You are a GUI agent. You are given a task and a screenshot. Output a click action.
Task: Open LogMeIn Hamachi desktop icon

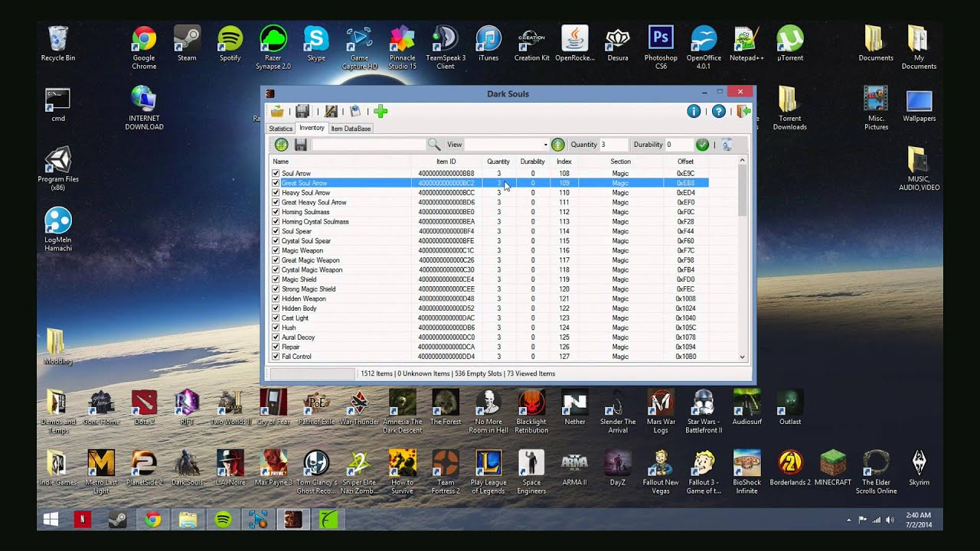click(58, 230)
